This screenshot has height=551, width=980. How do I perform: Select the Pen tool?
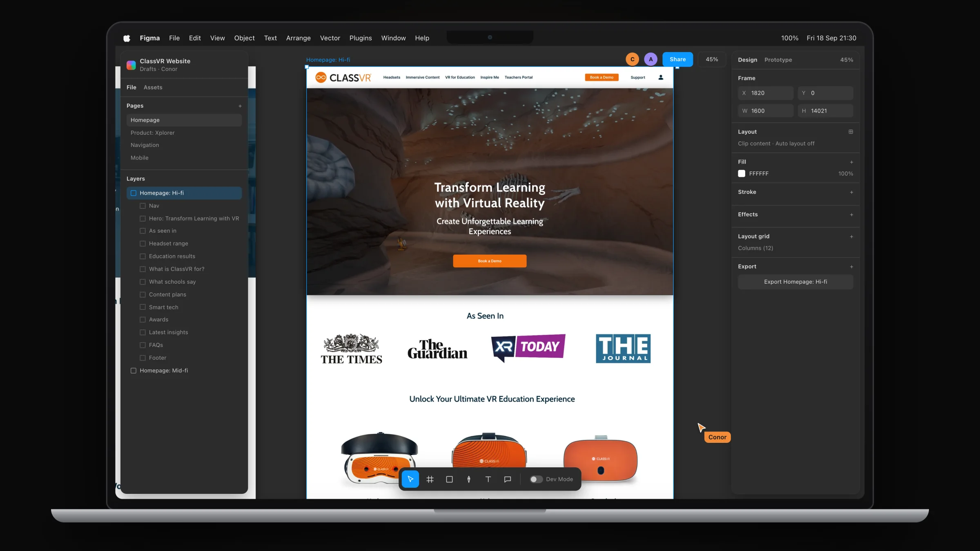pyautogui.click(x=469, y=479)
